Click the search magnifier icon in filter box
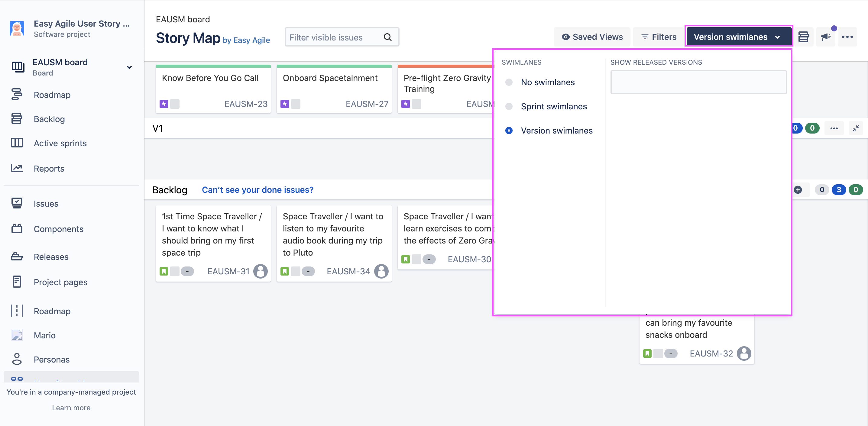This screenshot has height=426, width=868. (x=387, y=37)
